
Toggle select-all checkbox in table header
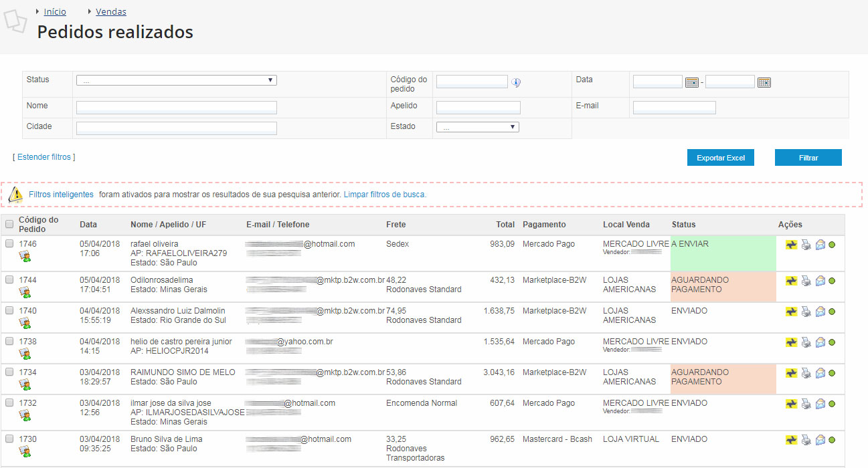[x=9, y=225]
